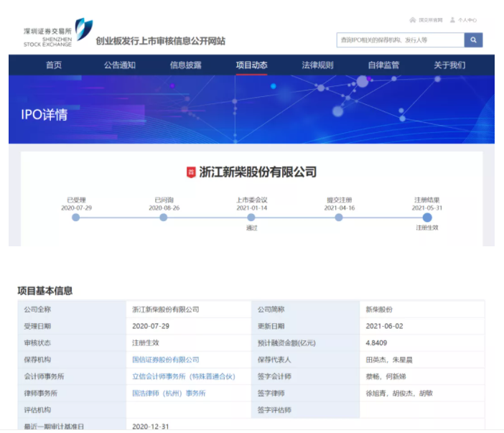This screenshot has width=504, height=433.
Task: Open the 自律监管 navigation tab
Action: coord(383,65)
